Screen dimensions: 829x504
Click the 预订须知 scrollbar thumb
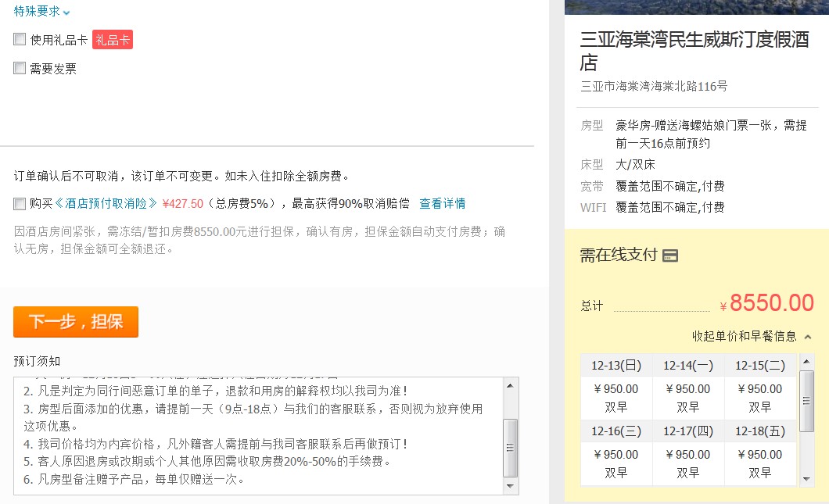[510, 447]
